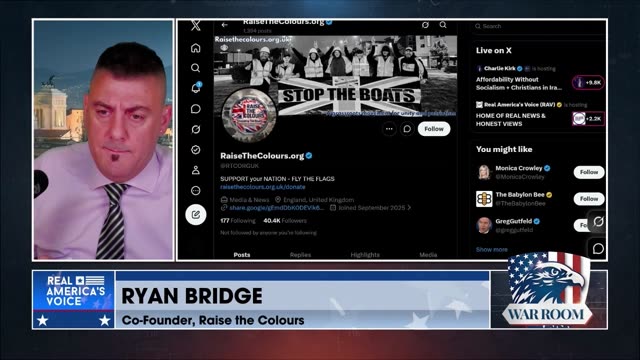Click GregGutfeld avatar
This screenshot has width=640, height=360.
coord(484,225)
